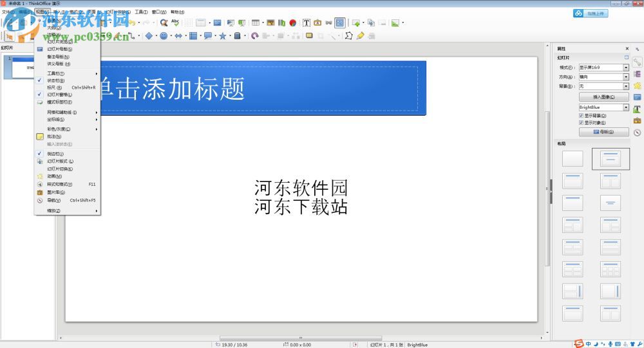Expand the BrightBlue master dropdown
The width and height of the screenshot is (644, 348).
626,107
